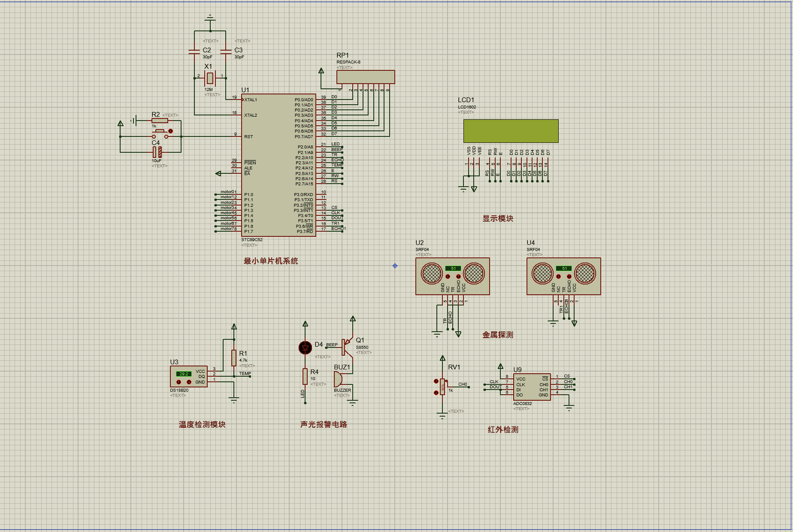Image resolution: width=793 pixels, height=532 pixels.
Task: Select the X1 crystal oscillator symbol
Action: (x=210, y=78)
